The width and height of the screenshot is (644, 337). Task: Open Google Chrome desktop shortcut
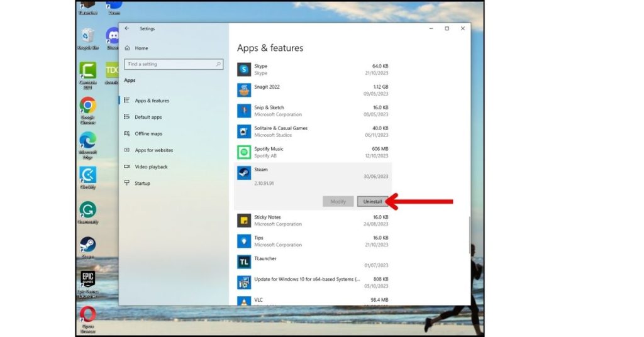tap(87, 110)
